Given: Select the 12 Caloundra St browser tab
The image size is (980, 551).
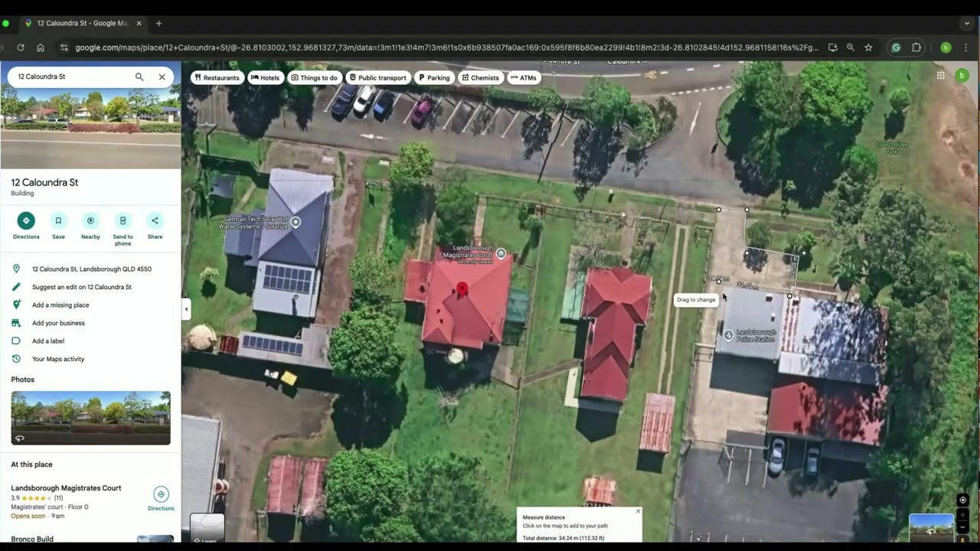Looking at the screenshot, I should (x=83, y=23).
